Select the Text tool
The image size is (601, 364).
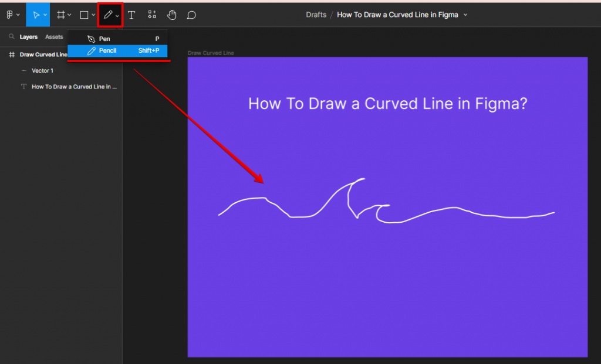(131, 14)
